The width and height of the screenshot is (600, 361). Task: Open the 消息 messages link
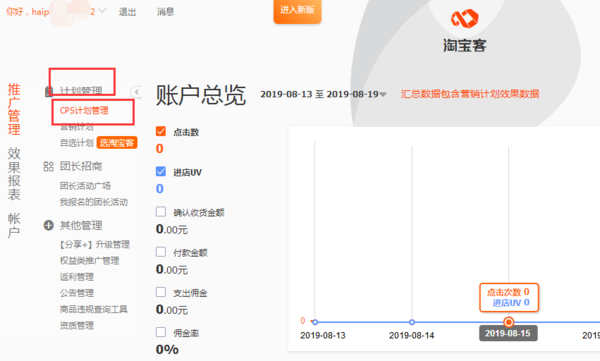[165, 12]
